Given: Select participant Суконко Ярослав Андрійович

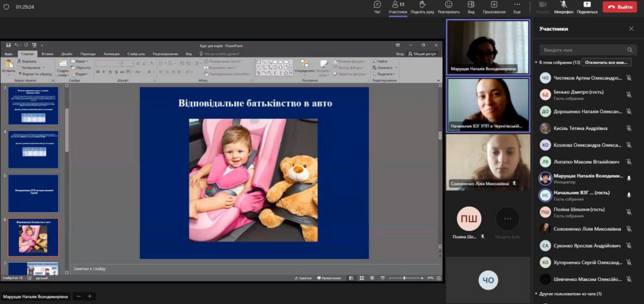Looking at the screenshot, I should [x=587, y=246].
